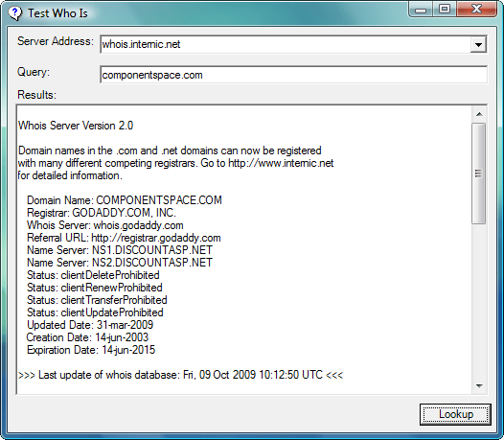This screenshot has height=440, width=504.
Task: Click the results vertical scrollbar thumb
Action: 479,174
